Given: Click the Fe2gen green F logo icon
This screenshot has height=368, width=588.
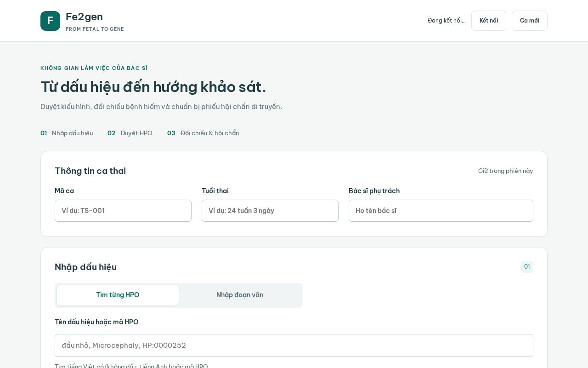Looking at the screenshot, I should point(50,21).
